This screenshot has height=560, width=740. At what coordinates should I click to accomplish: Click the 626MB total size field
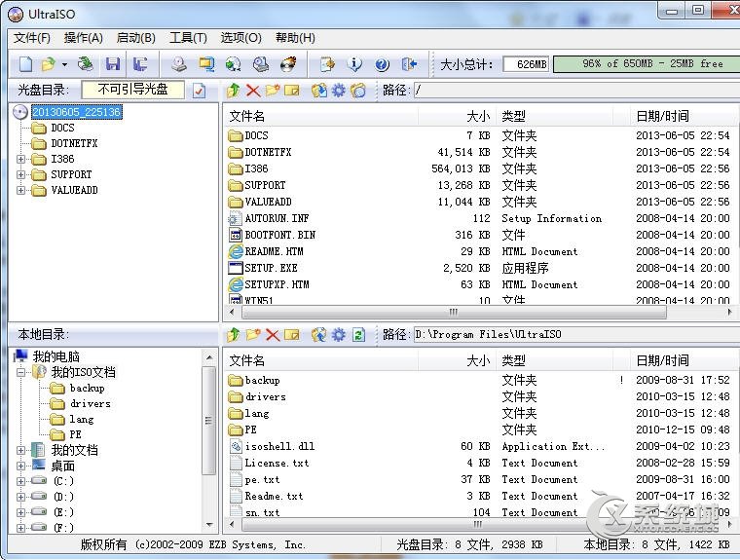click(x=526, y=64)
